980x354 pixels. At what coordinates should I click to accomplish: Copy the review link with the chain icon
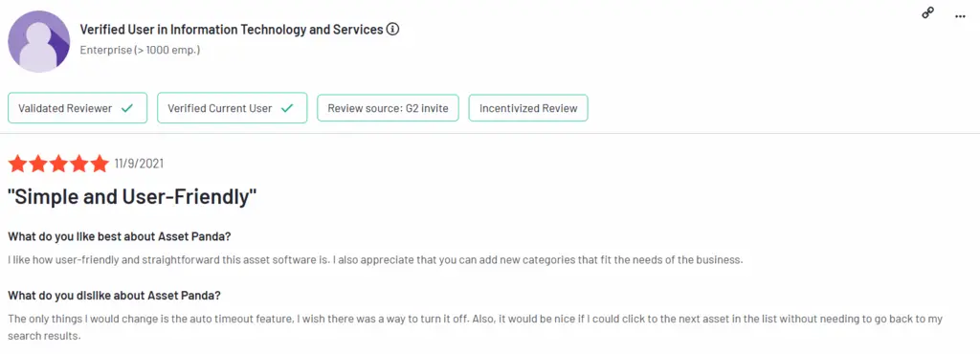928,13
